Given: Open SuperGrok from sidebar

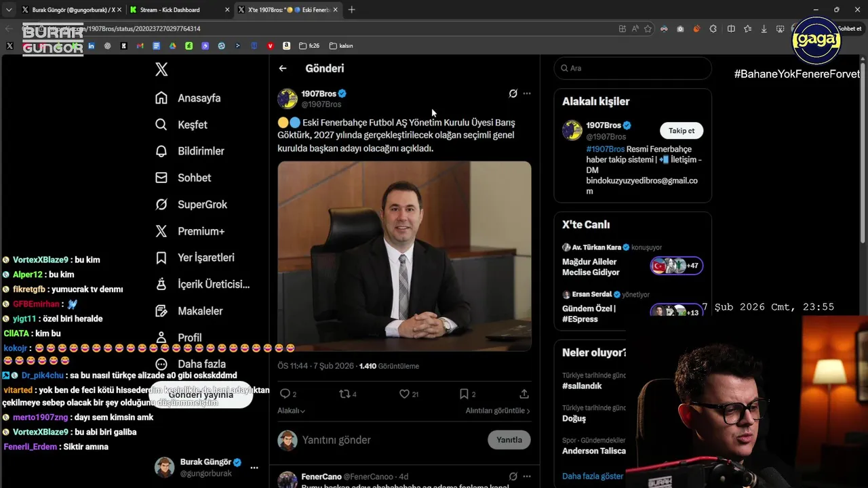Looking at the screenshot, I should pos(191,204).
